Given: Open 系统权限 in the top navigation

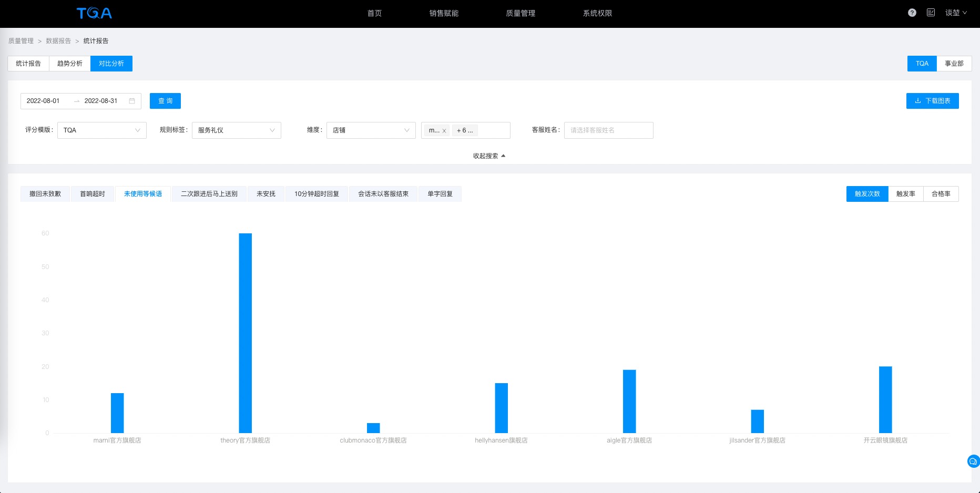Looking at the screenshot, I should (x=597, y=13).
